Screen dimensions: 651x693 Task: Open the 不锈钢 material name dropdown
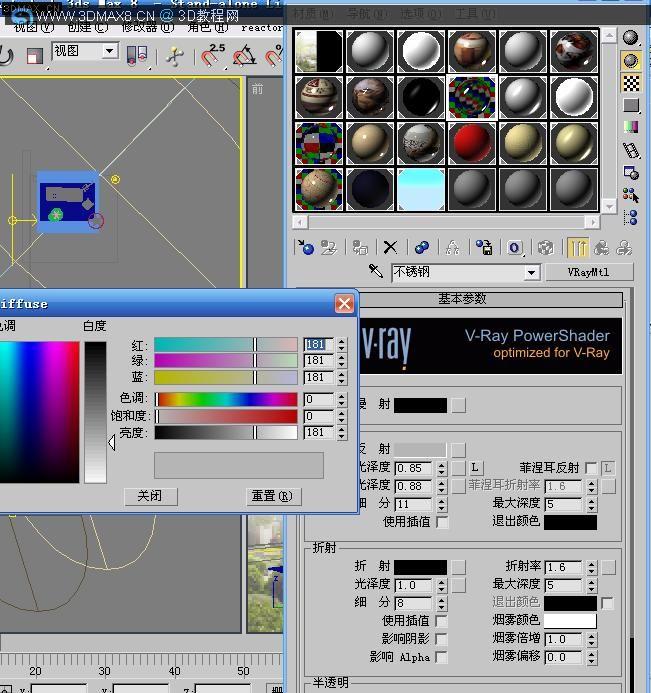point(532,273)
